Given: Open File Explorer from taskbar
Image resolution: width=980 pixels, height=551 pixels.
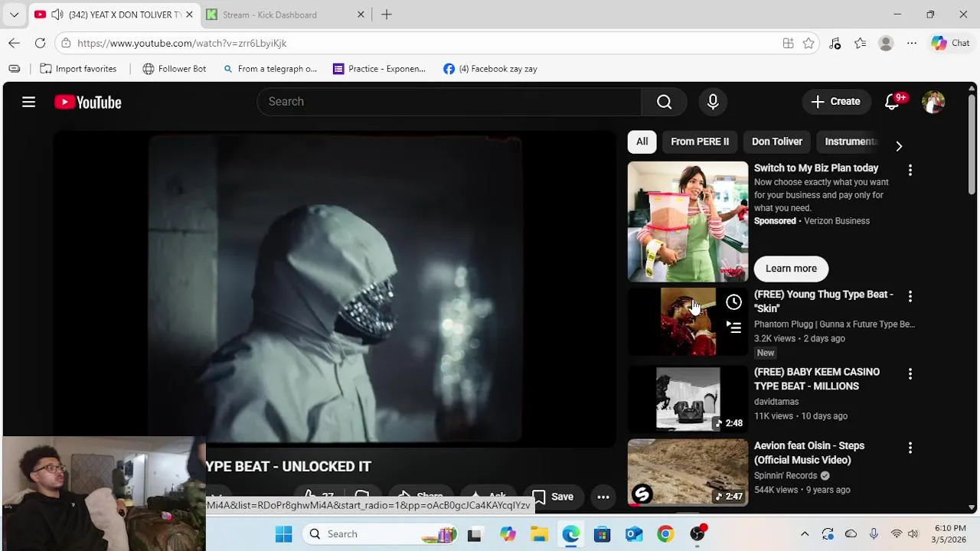Looking at the screenshot, I should [x=539, y=534].
